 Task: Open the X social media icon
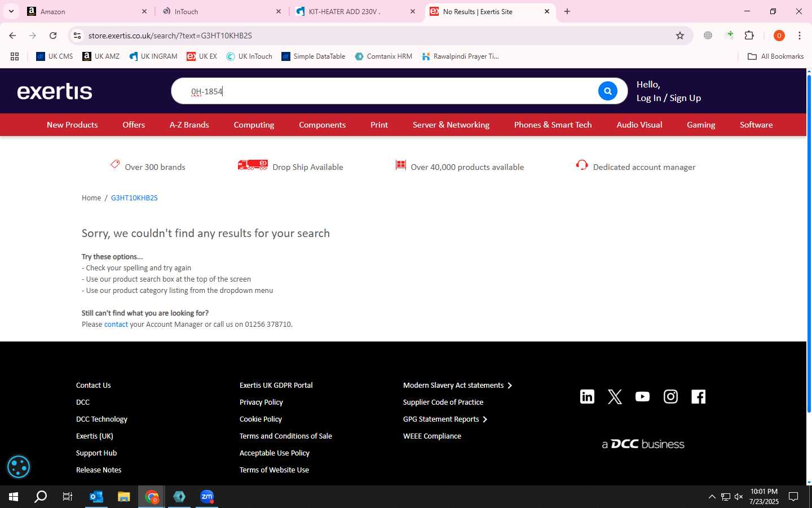pyautogui.click(x=615, y=396)
